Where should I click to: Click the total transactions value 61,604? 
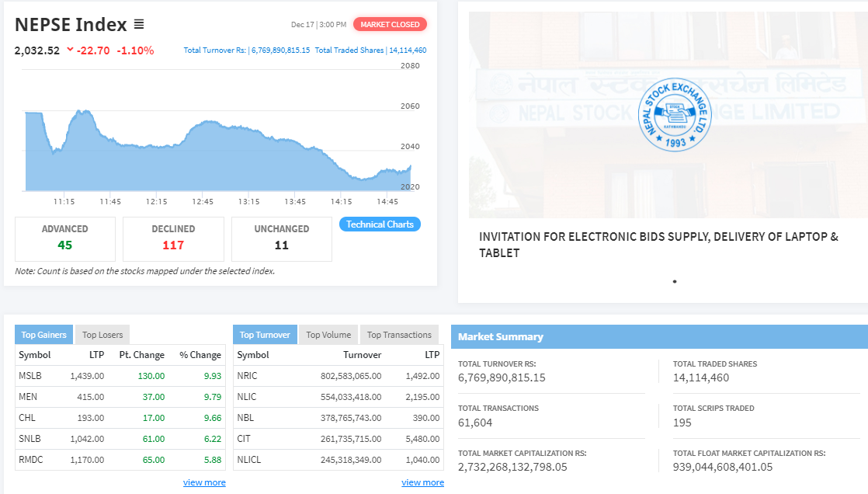click(475, 423)
